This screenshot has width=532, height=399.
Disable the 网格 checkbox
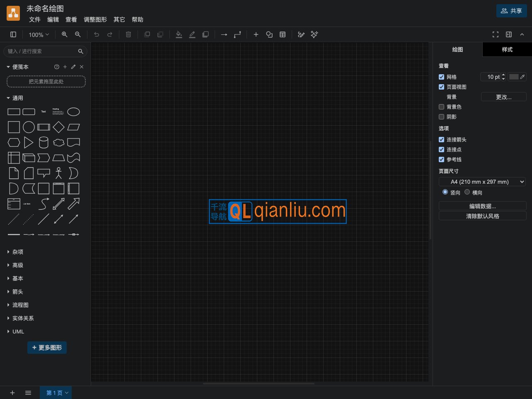point(441,77)
